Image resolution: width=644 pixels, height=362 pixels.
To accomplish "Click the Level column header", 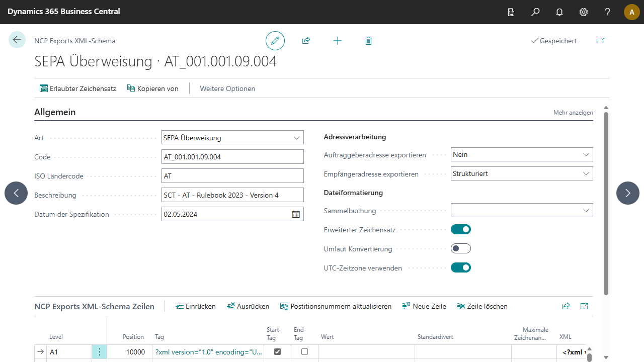I will pyautogui.click(x=56, y=337).
